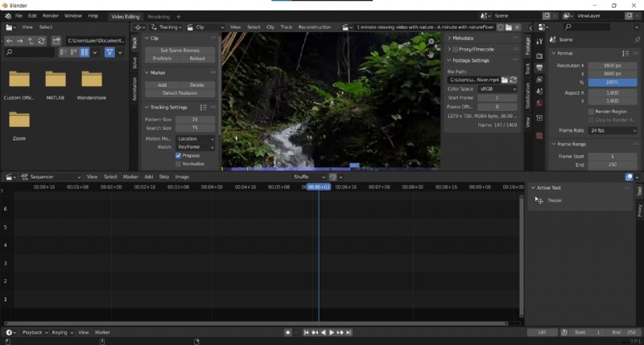Navigate forward in the file browser
This screenshot has height=345, width=644.
click(x=19, y=41)
